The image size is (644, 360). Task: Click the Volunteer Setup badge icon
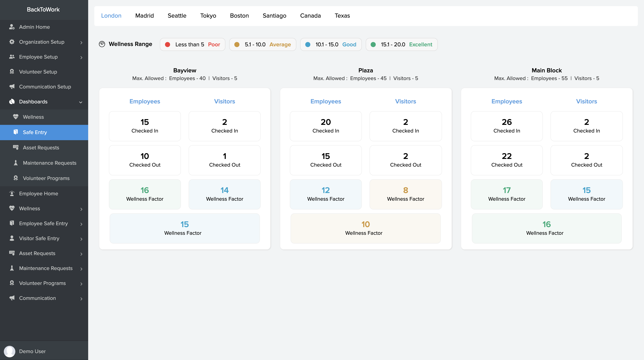click(x=12, y=72)
